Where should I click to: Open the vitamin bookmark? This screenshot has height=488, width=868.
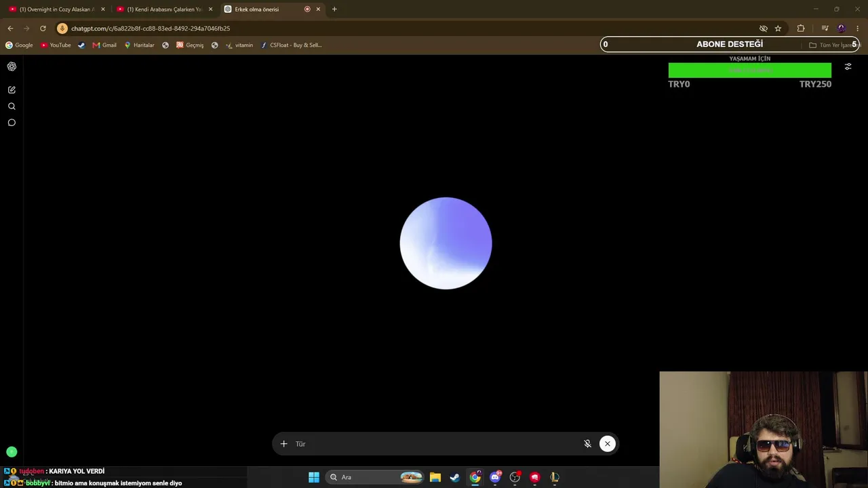point(239,45)
